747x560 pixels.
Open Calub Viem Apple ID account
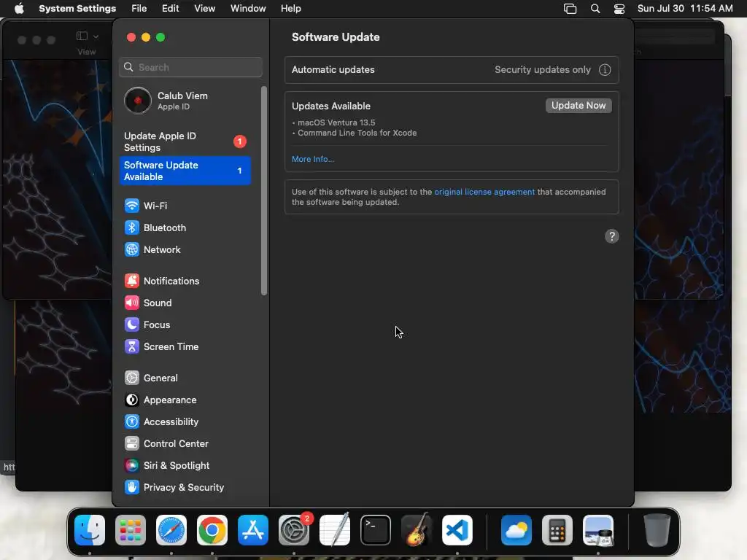pyautogui.click(x=185, y=101)
